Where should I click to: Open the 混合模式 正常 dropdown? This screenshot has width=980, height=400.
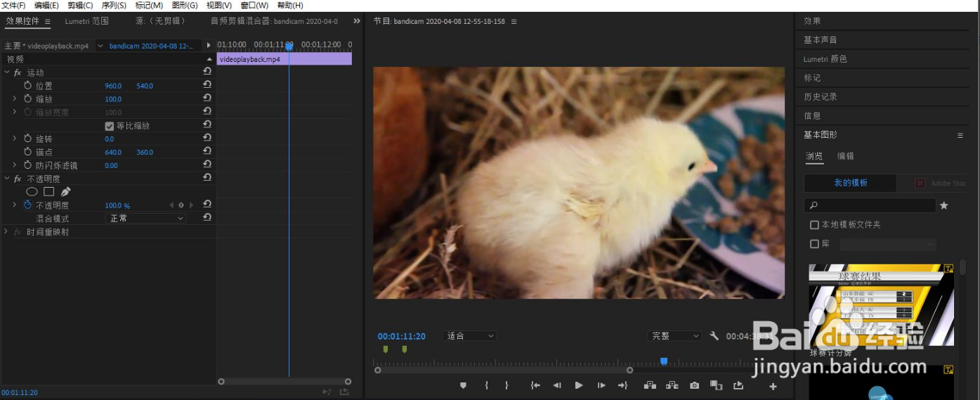tap(145, 219)
